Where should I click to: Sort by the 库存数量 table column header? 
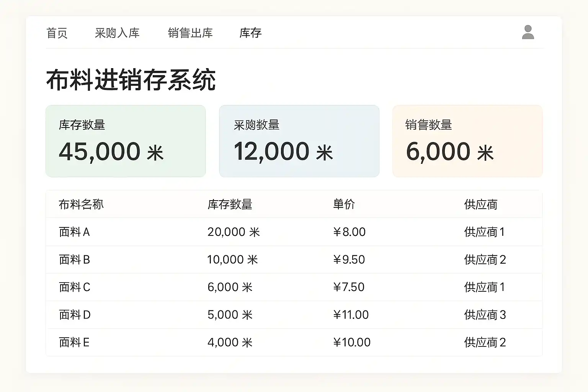click(x=230, y=204)
